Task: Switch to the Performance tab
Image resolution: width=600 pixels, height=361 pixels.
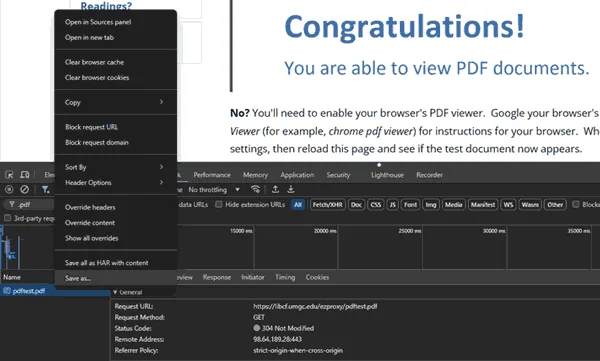Action: [212, 175]
